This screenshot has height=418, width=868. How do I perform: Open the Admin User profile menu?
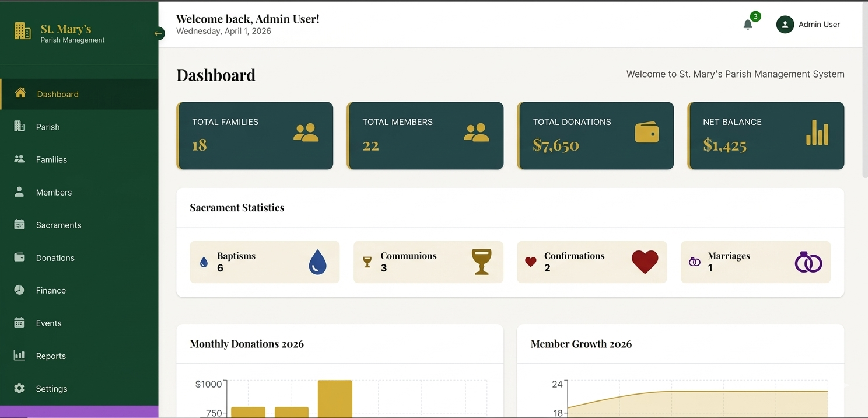(x=785, y=25)
